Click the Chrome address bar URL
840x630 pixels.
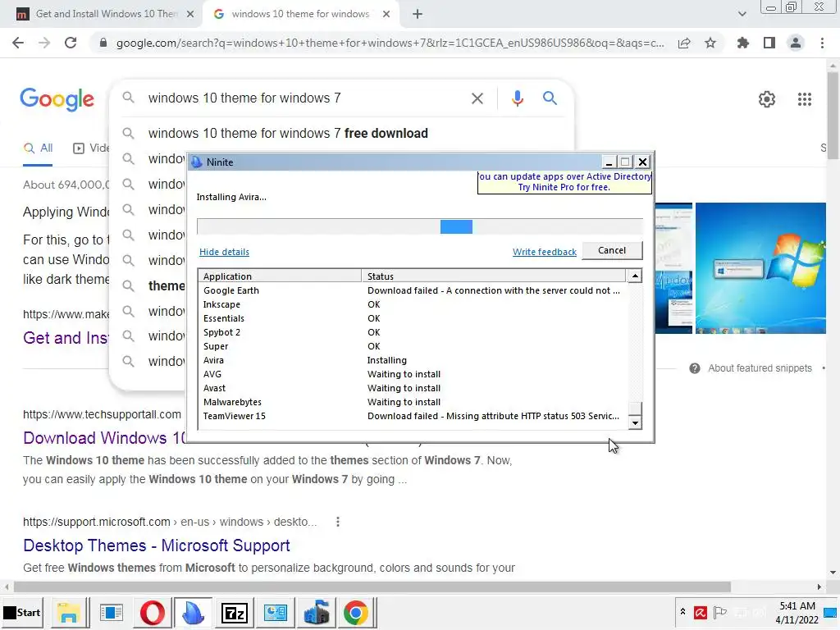[x=390, y=43]
